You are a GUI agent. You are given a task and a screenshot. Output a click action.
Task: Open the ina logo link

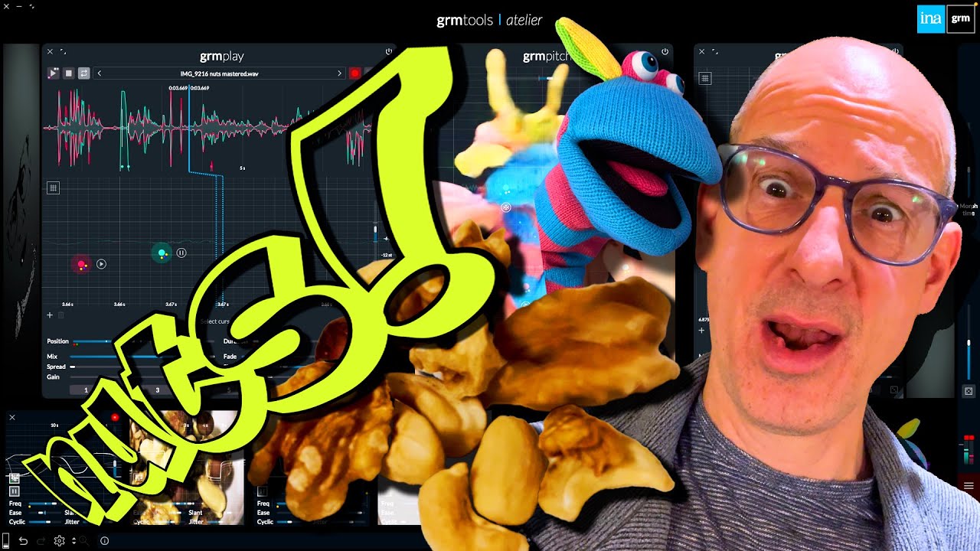[931, 19]
